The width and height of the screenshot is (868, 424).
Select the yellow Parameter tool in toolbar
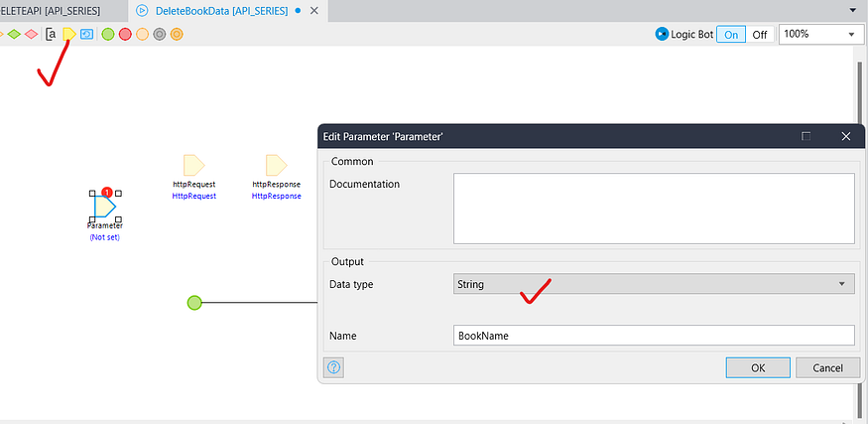68,34
